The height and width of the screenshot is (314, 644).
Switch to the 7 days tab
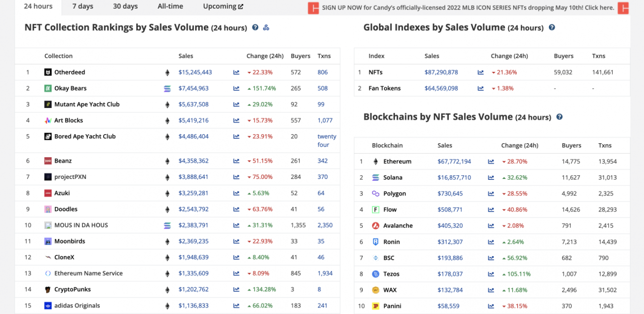(83, 7)
